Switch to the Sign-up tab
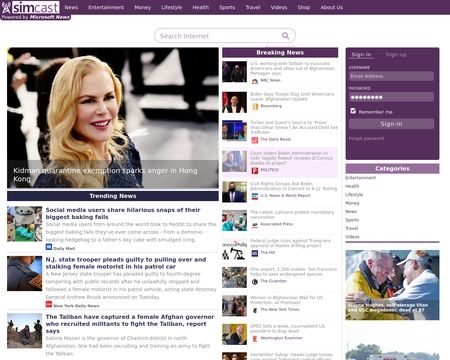The image size is (450, 360). 396,54
